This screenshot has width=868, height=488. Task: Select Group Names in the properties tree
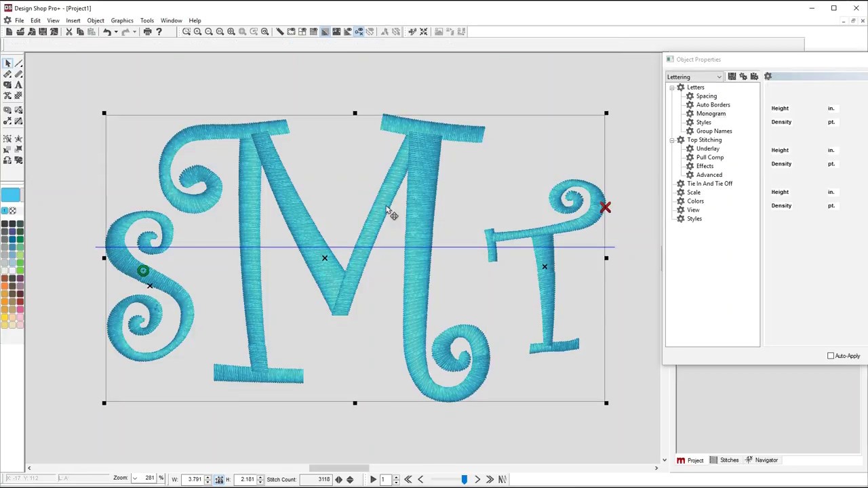coord(713,131)
